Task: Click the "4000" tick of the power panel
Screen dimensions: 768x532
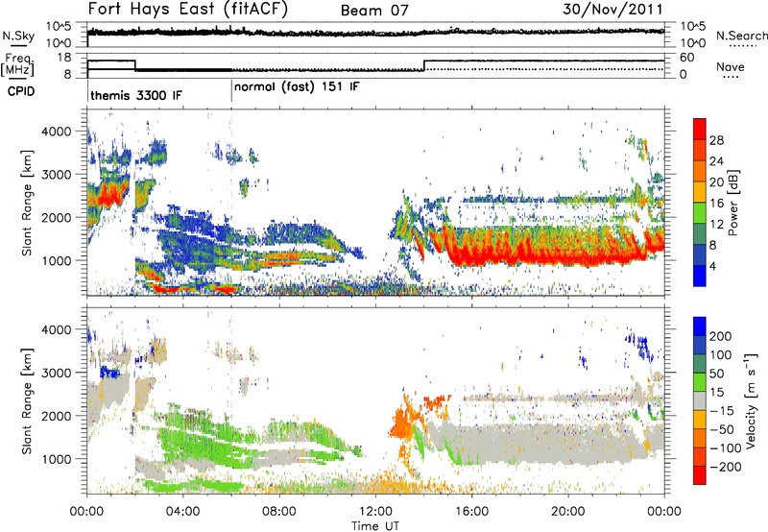Action: pyautogui.click(x=56, y=132)
